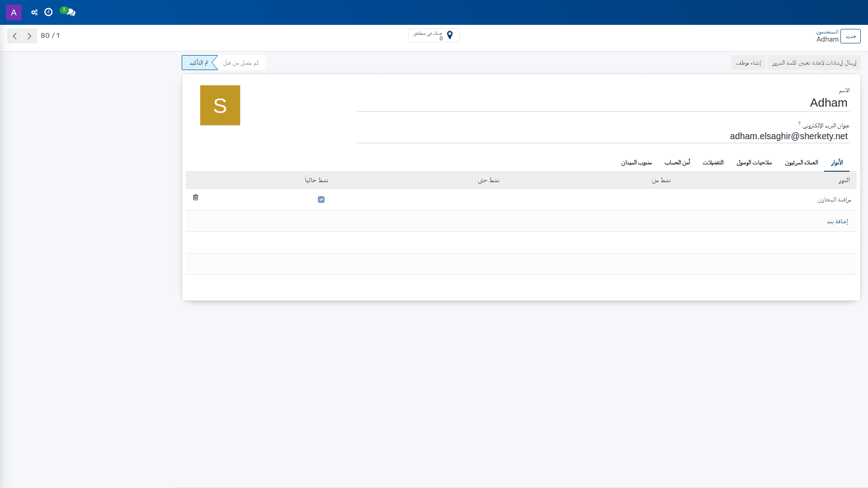The image size is (868, 488).
Task: Select the تم التأكيد status stage
Action: 199,63
